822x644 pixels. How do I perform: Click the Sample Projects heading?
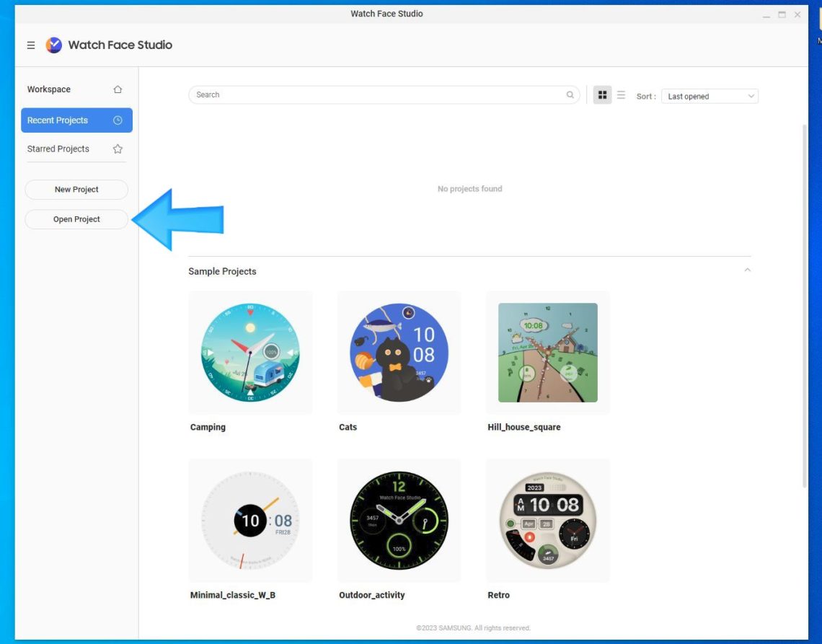pyautogui.click(x=222, y=271)
